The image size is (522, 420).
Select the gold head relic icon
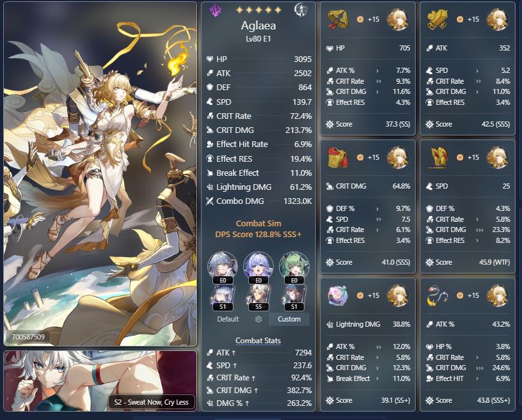click(338, 19)
